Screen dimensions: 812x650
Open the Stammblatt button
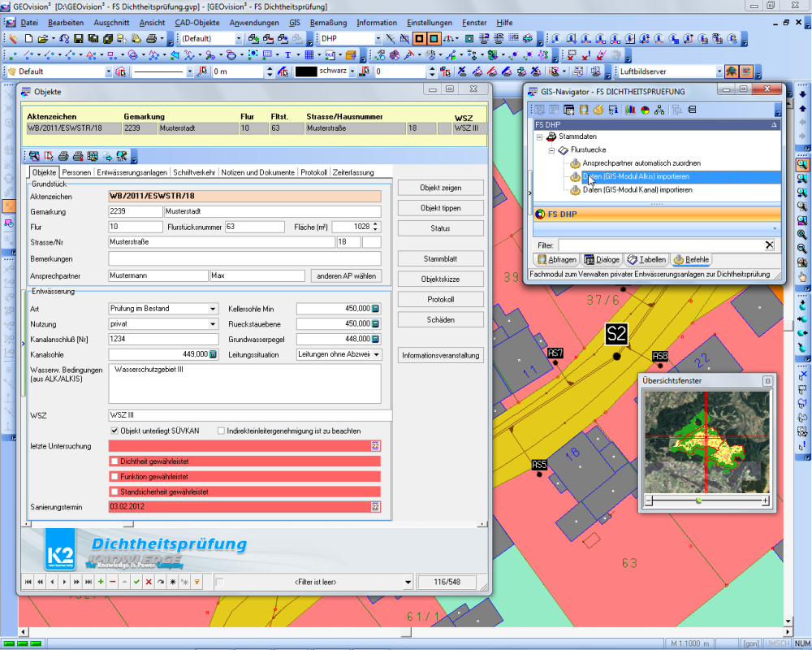441,258
